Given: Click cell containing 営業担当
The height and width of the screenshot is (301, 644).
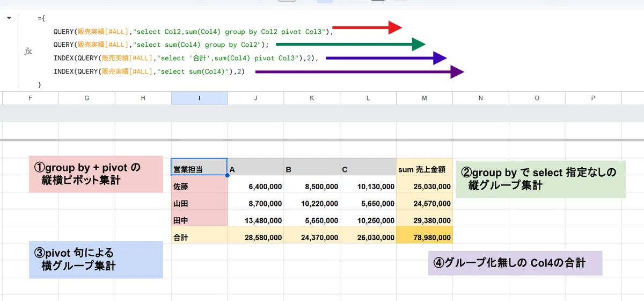Looking at the screenshot, I should 199,167.
